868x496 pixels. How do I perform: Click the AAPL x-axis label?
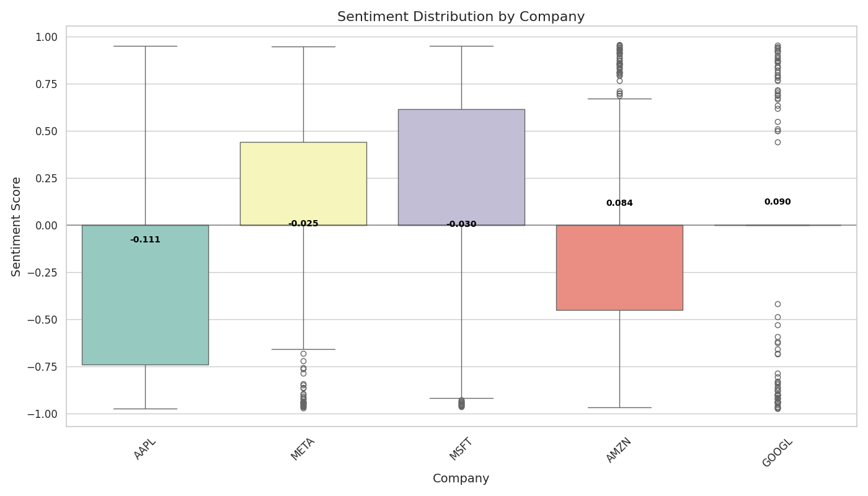point(145,449)
